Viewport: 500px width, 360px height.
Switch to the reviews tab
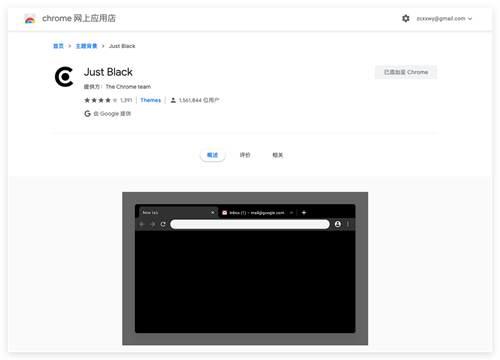click(245, 155)
